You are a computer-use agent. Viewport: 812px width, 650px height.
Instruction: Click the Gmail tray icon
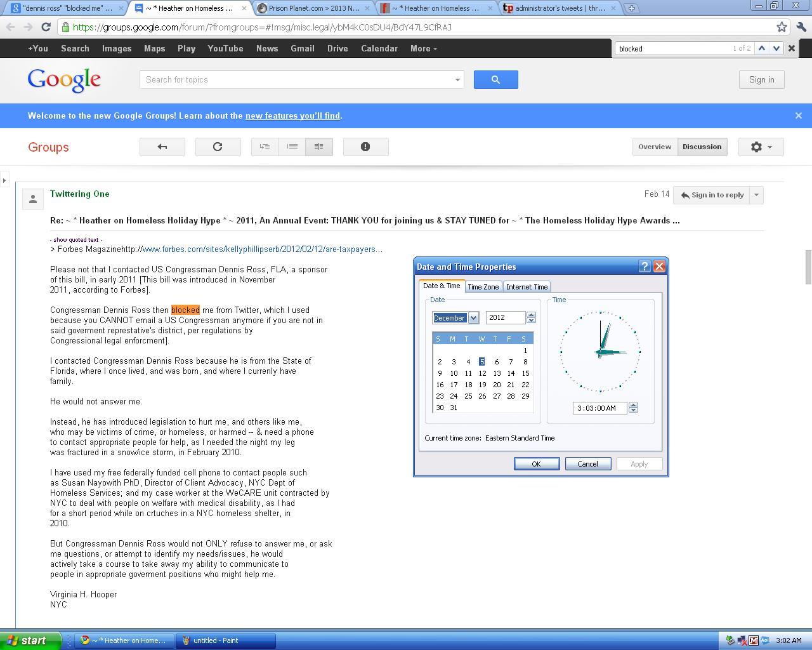point(753,640)
